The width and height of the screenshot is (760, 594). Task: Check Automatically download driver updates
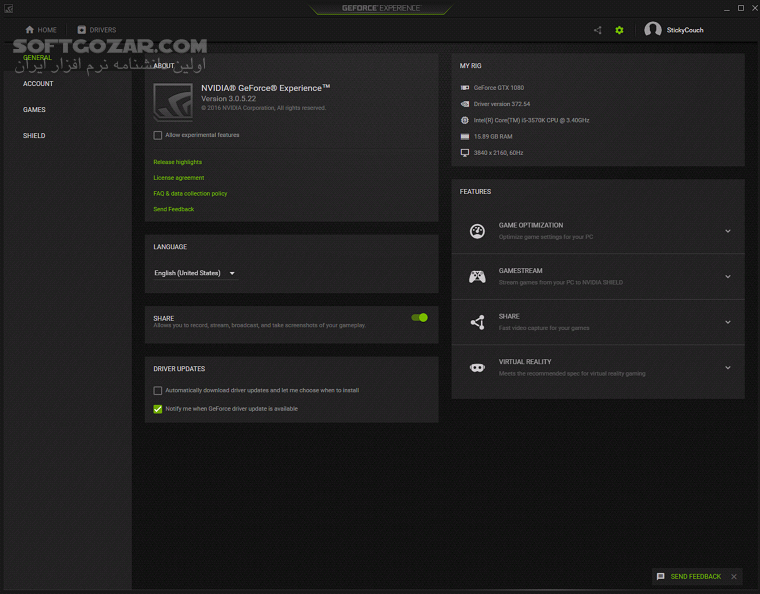[158, 391]
